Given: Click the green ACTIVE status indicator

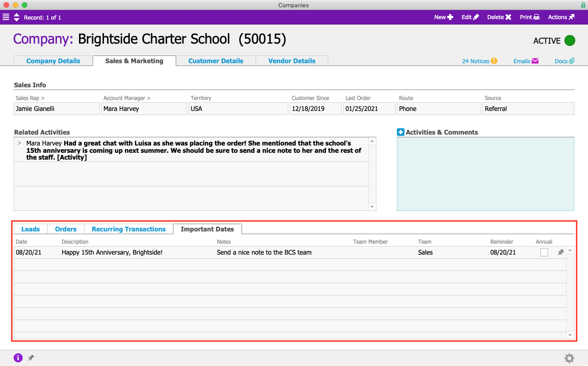Looking at the screenshot, I should click(569, 40).
